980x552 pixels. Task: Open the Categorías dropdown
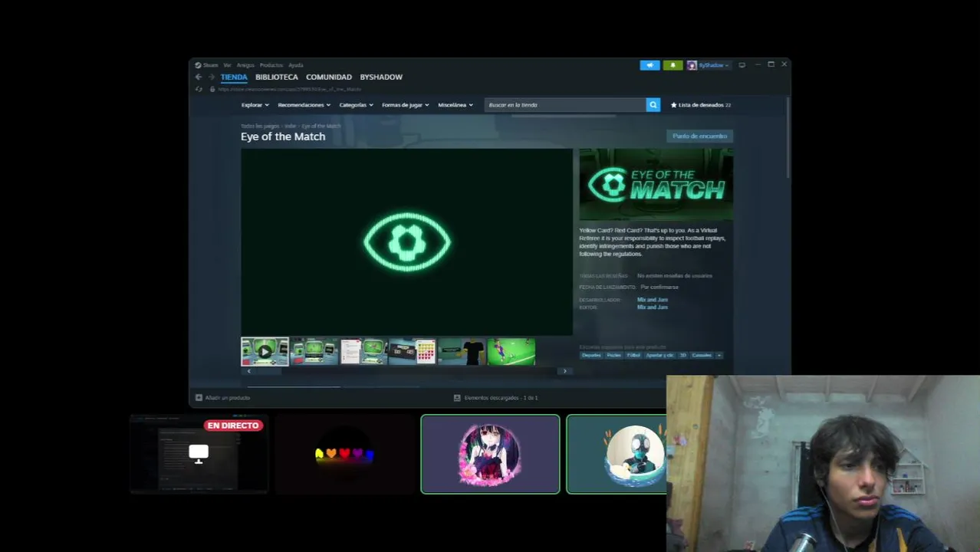click(x=356, y=105)
